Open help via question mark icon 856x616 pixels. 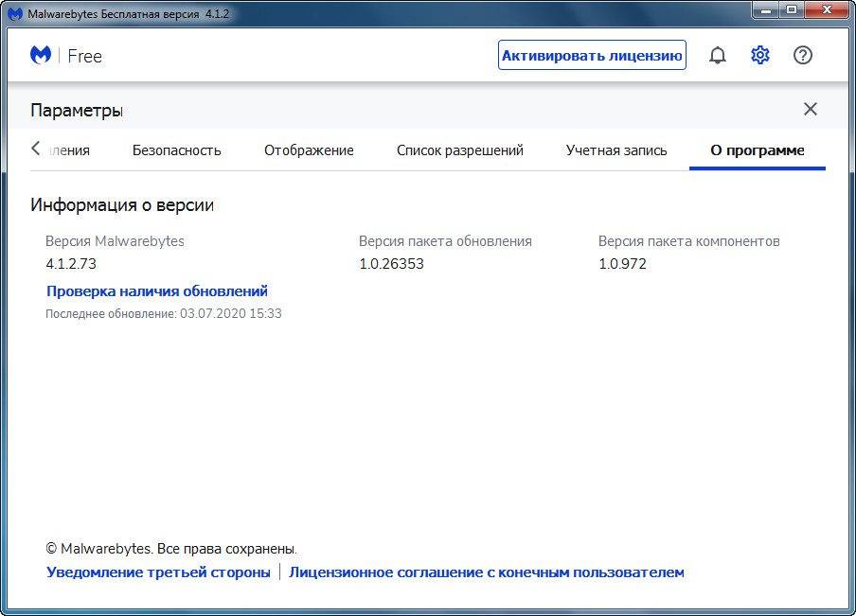coord(803,55)
